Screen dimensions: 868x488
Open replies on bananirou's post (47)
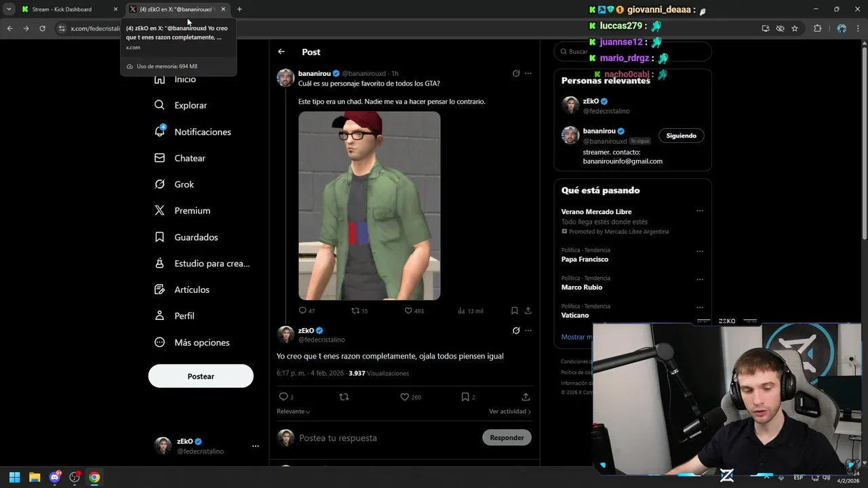tap(307, 310)
